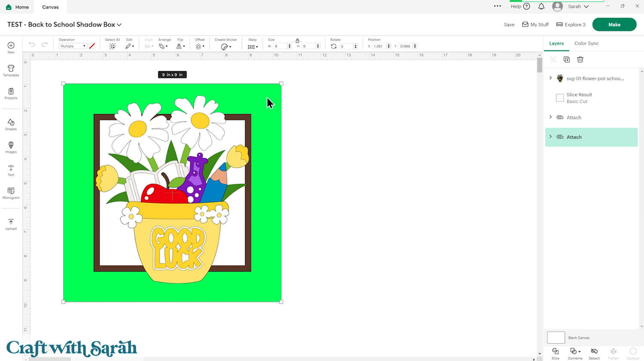Undo the last action
644x361 pixels.
[32, 45]
